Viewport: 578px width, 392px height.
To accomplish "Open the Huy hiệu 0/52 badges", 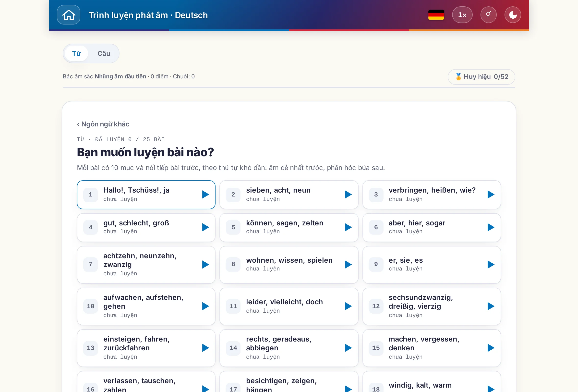I will pos(481,77).
